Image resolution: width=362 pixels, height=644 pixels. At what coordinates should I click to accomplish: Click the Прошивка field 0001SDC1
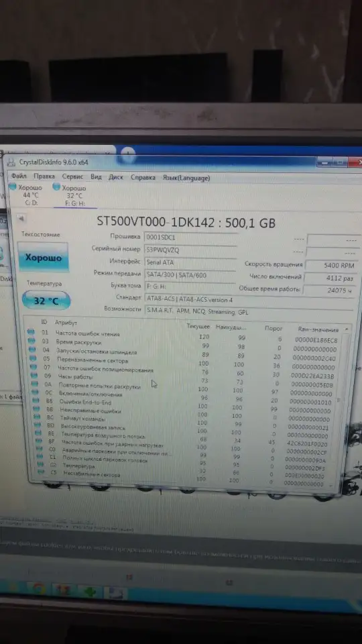coord(190,237)
